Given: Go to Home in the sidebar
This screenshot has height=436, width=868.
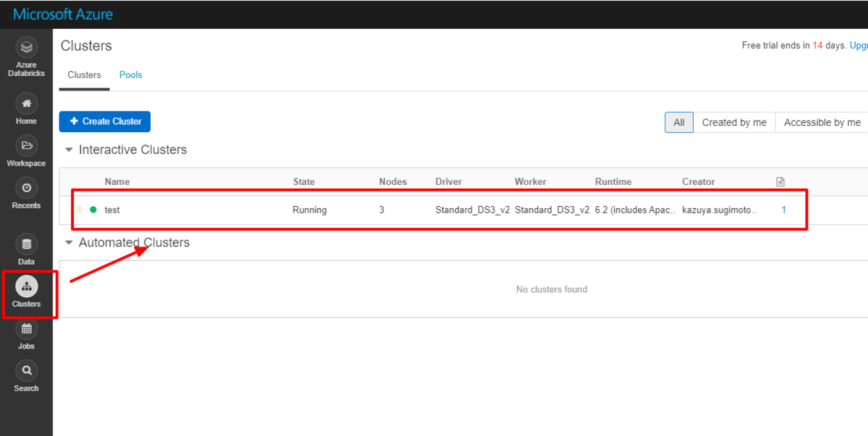Looking at the screenshot, I should pos(27,103).
